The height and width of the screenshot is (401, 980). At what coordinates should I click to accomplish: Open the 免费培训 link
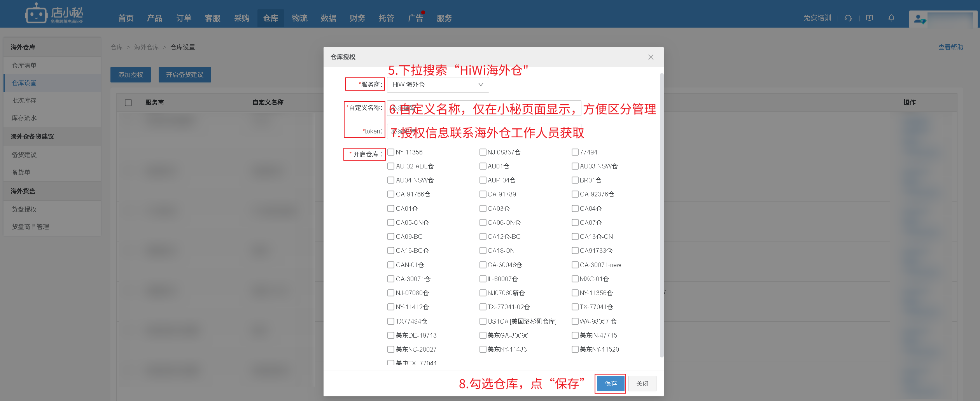point(817,18)
